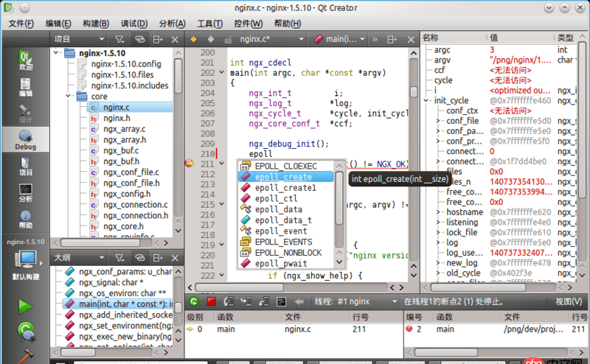Screen dimensions: 590x364
Task: Switch to Debug mode in the sidebar
Action: coord(25,141)
